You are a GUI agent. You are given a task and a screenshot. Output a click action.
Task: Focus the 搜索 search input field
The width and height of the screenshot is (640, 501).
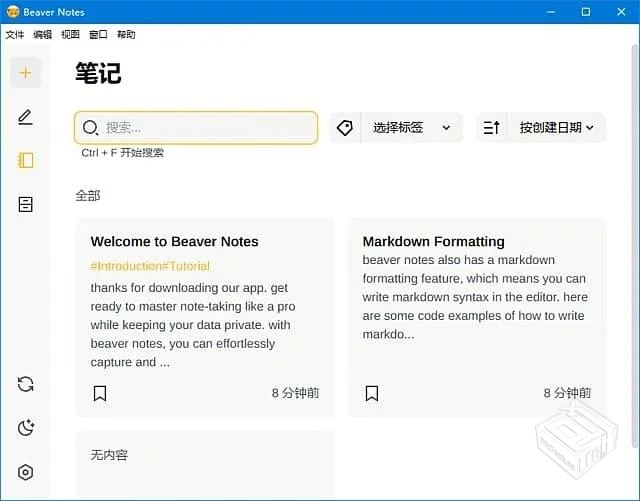196,128
